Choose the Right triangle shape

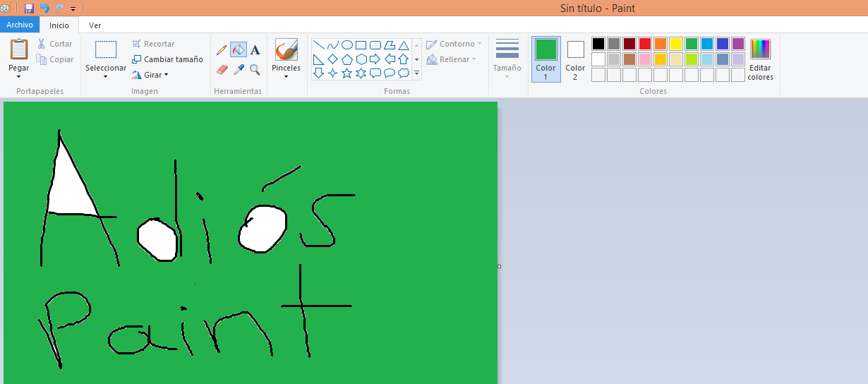[x=318, y=59]
